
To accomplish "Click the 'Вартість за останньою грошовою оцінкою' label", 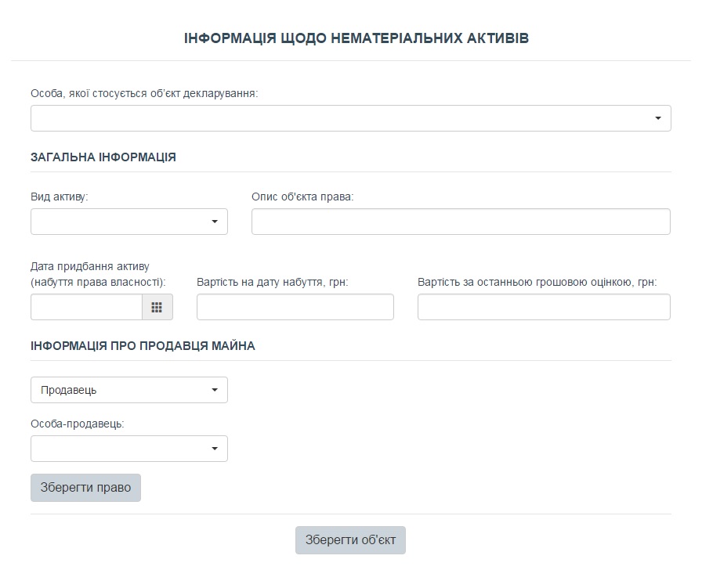I will (x=537, y=282).
